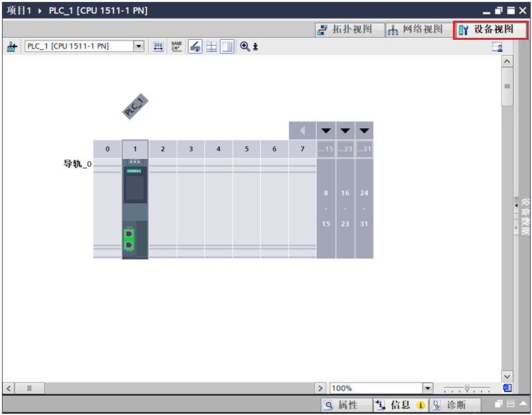Click the lower green PROFINET port on CPU
This screenshot has height=415, width=532.
click(129, 244)
